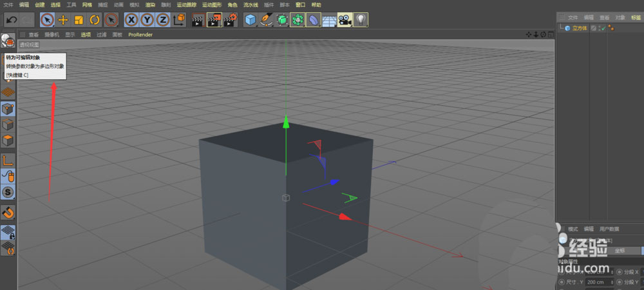
Task: Click the Undo arrow in the toolbar
Action: (11, 20)
